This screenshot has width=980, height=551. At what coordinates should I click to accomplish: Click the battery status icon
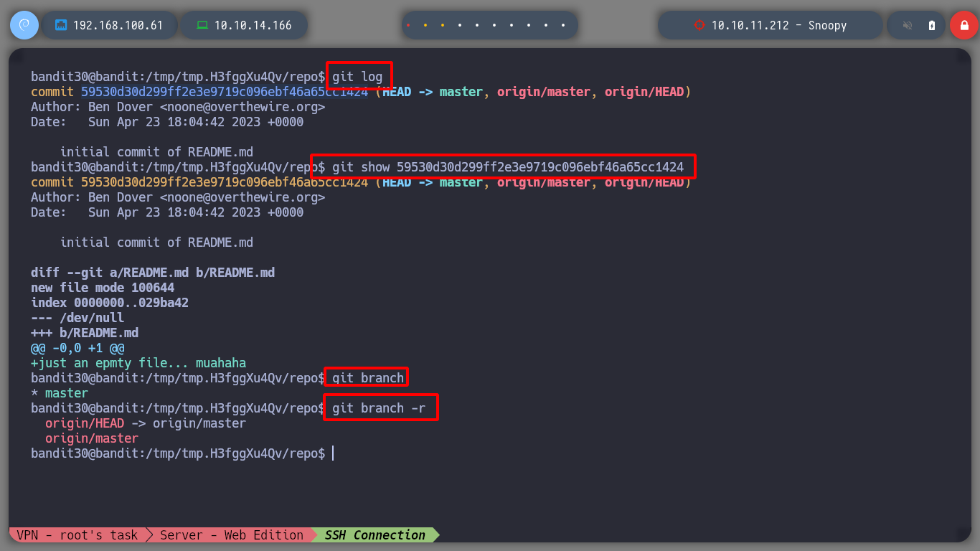[x=932, y=25]
